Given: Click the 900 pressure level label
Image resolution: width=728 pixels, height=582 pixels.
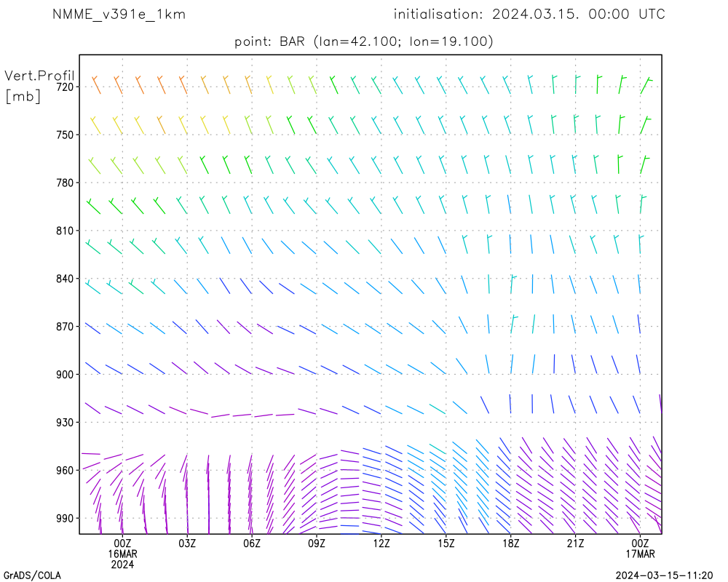Looking at the screenshot, I should (65, 375).
